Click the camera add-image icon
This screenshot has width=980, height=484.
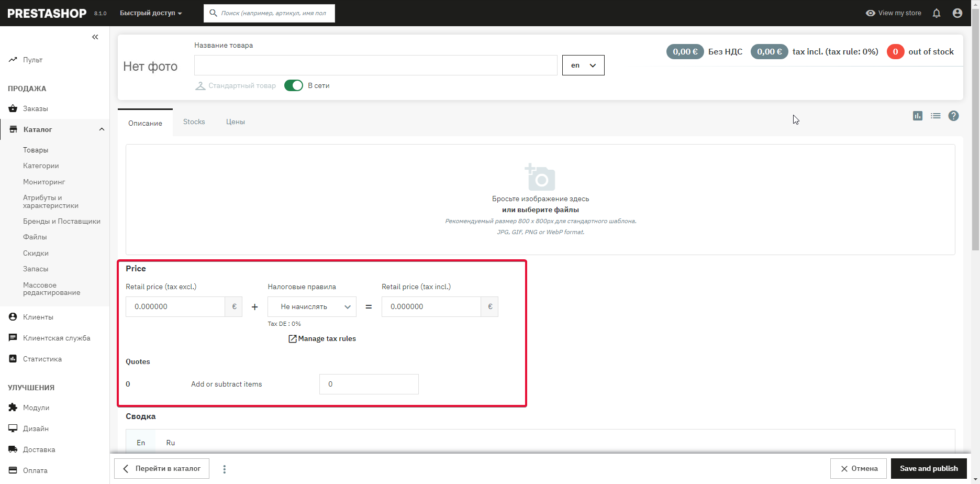click(540, 177)
